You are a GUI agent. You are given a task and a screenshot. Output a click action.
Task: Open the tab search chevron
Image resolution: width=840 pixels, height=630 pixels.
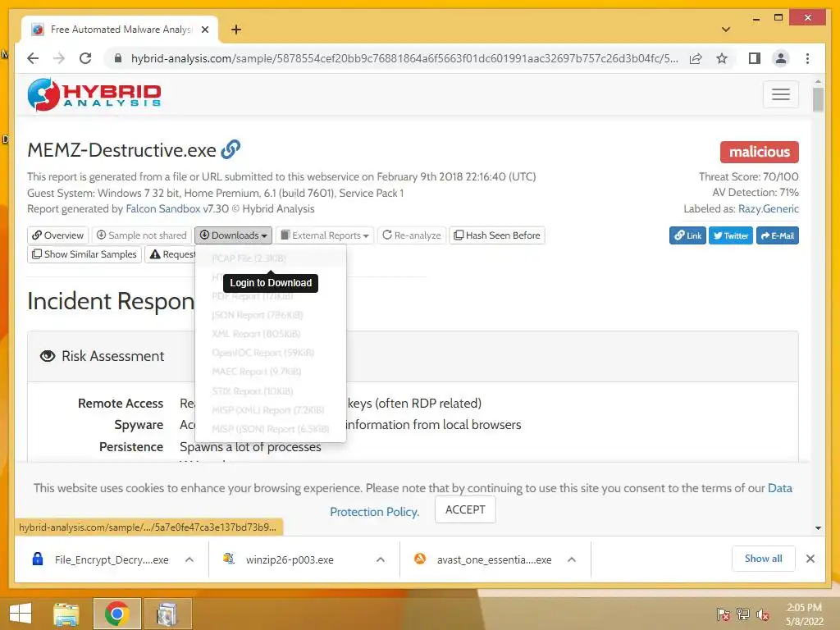tap(726, 30)
